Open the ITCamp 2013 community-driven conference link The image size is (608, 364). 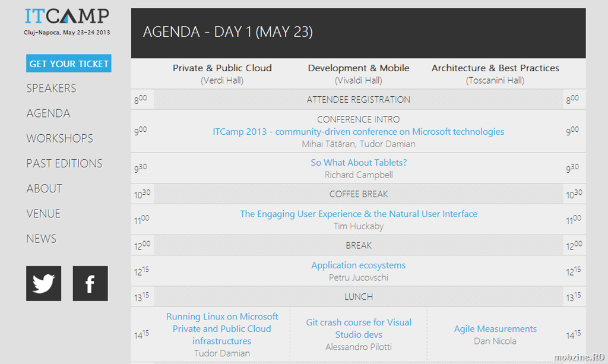click(358, 132)
